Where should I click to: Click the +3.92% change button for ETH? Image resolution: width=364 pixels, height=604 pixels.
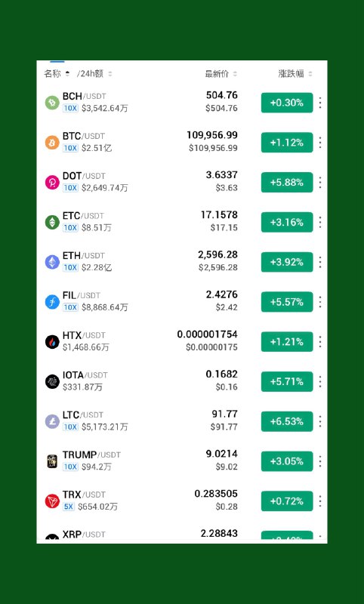click(x=287, y=262)
